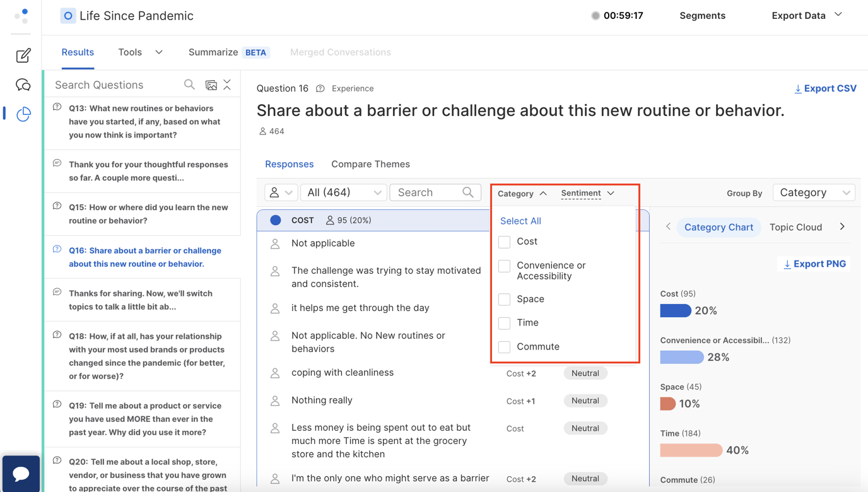
Task: Open the Summarize BETA tab
Action: tap(228, 52)
